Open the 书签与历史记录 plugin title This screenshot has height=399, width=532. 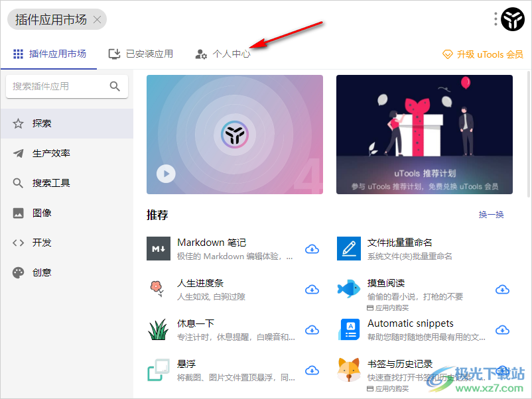tap(400, 363)
